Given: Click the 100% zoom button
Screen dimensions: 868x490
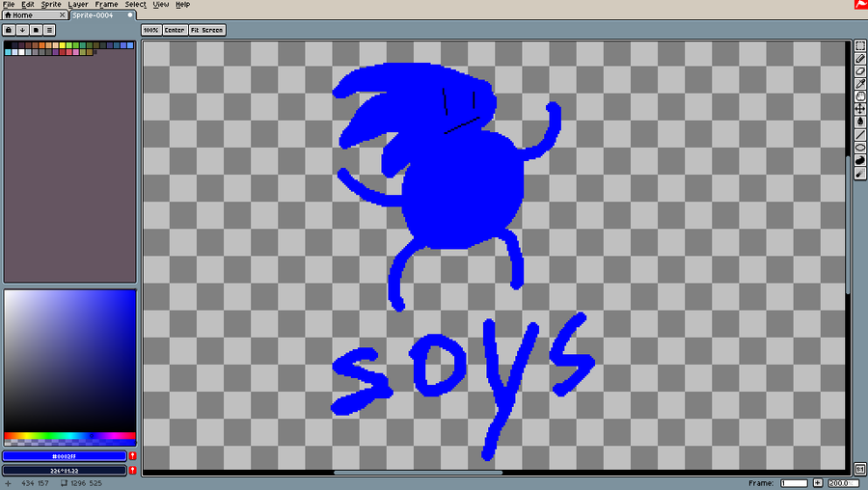Looking at the screenshot, I should tap(151, 30).
